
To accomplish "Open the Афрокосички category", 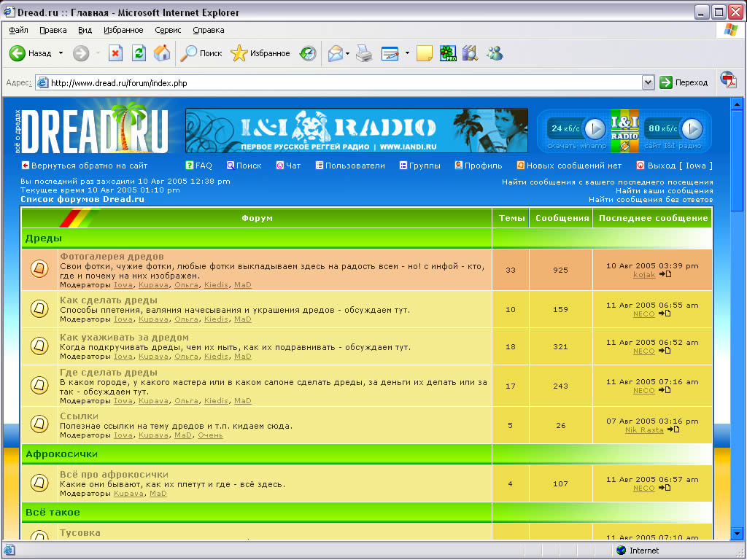I will (61, 454).
